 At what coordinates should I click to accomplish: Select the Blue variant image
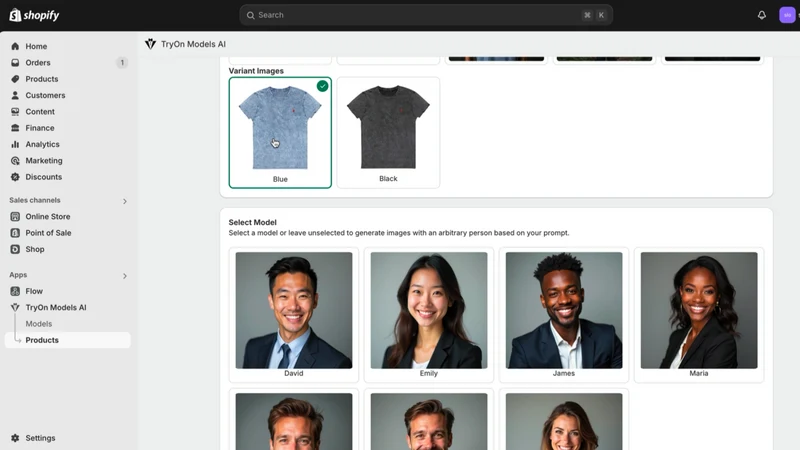pyautogui.click(x=280, y=133)
